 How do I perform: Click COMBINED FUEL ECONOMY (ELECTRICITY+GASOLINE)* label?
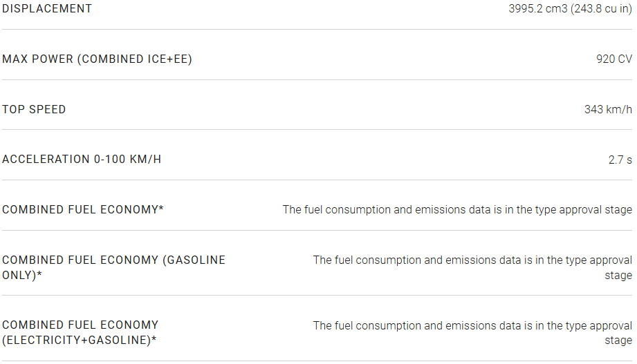click(80, 325)
